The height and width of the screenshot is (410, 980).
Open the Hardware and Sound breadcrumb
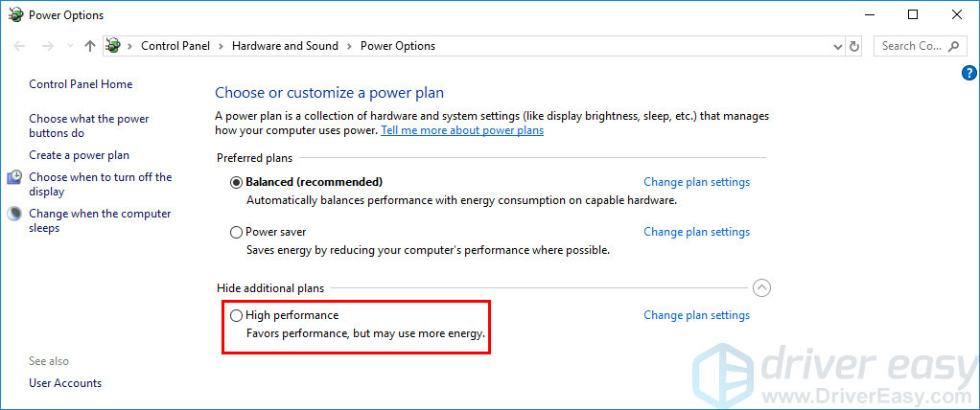pyautogui.click(x=285, y=46)
